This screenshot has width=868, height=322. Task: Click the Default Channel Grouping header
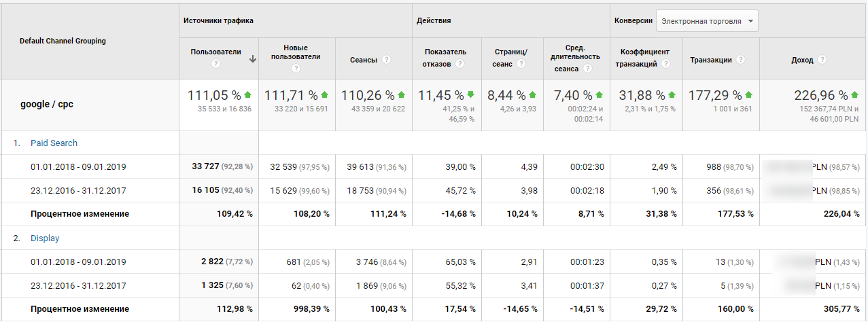point(63,41)
